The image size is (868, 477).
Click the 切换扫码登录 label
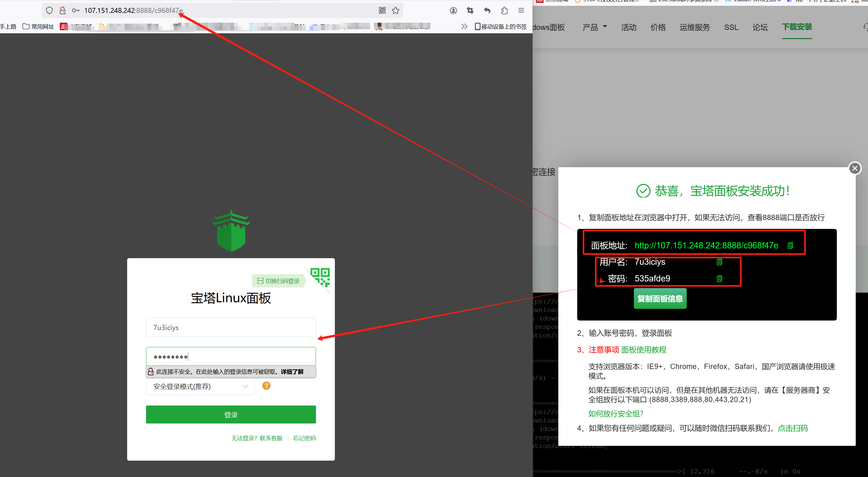coord(278,281)
